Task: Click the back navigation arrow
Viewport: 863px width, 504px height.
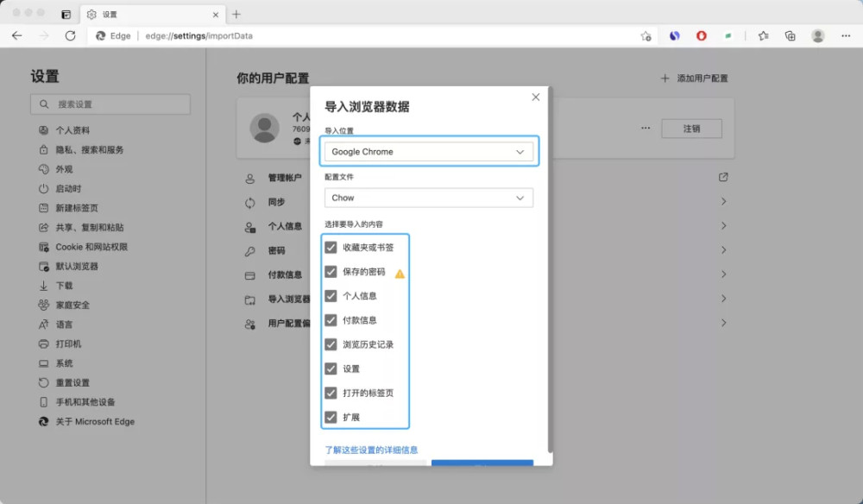Action: pos(17,36)
